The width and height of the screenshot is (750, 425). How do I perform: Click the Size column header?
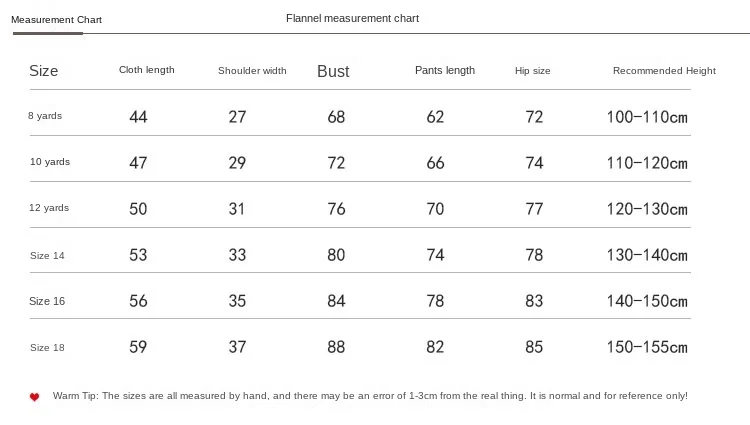coord(44,71)
